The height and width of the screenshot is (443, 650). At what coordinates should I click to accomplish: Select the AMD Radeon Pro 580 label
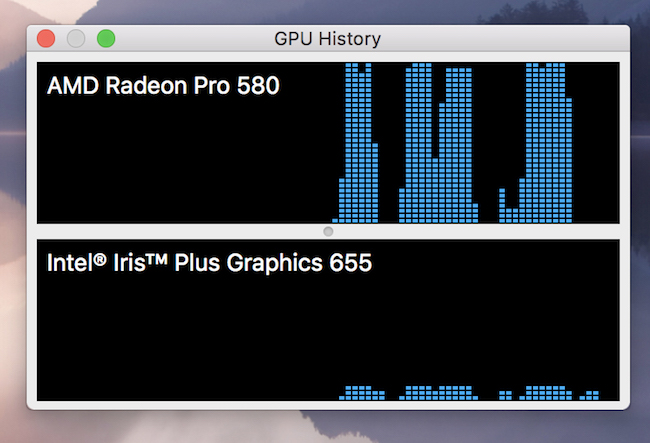point(163,86)
